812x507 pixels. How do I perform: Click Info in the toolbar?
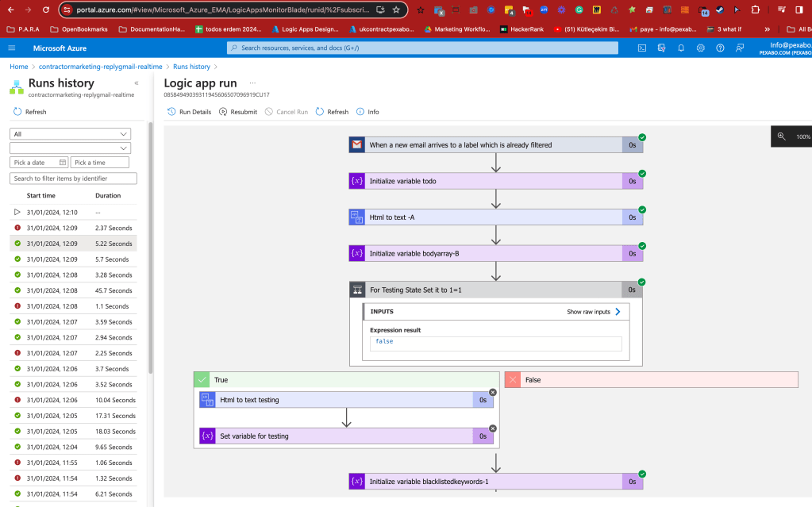[368, 112]
